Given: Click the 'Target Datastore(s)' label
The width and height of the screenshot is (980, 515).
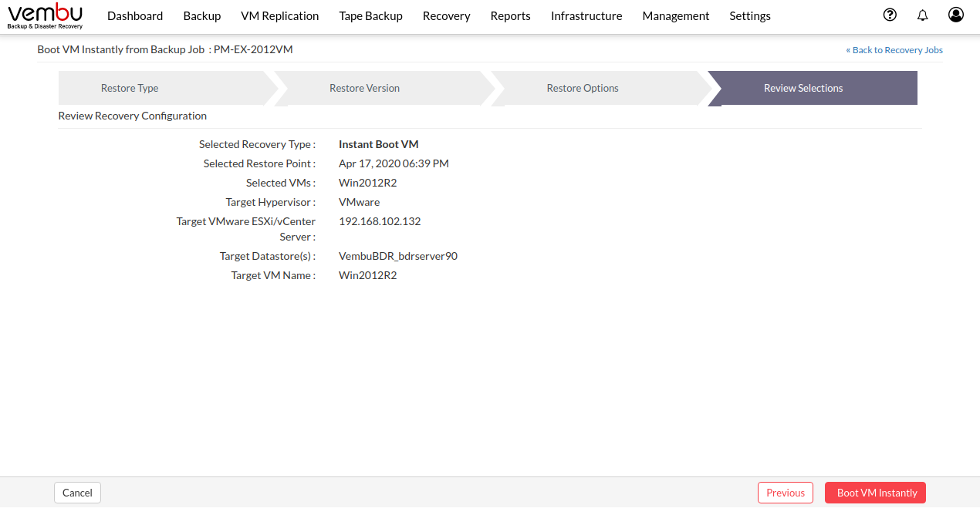Looking at the screenshot, I should [268, 256].
